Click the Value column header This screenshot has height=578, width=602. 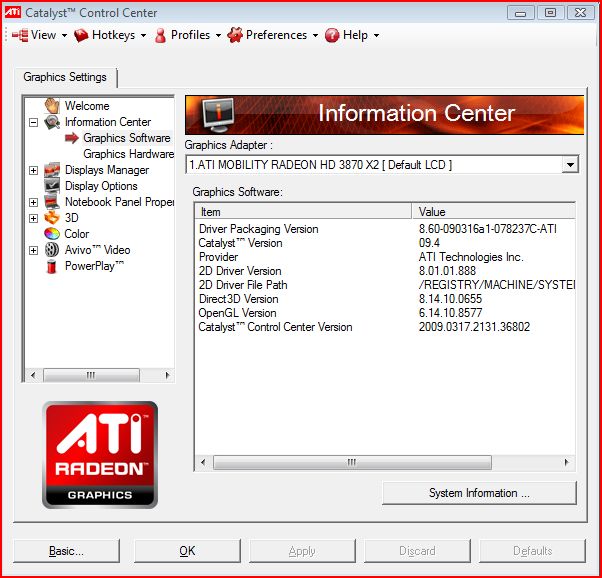coord(494,212)
